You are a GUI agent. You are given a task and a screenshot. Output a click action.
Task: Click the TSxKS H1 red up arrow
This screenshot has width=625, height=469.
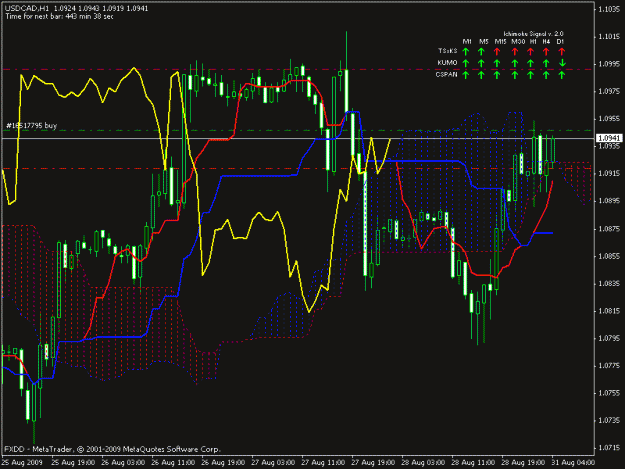point(531,51)
